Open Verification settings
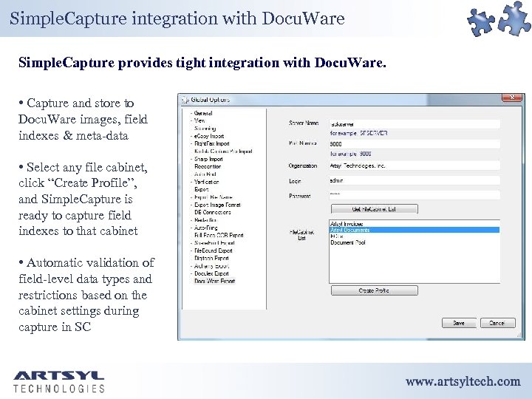 pos(206,182)
